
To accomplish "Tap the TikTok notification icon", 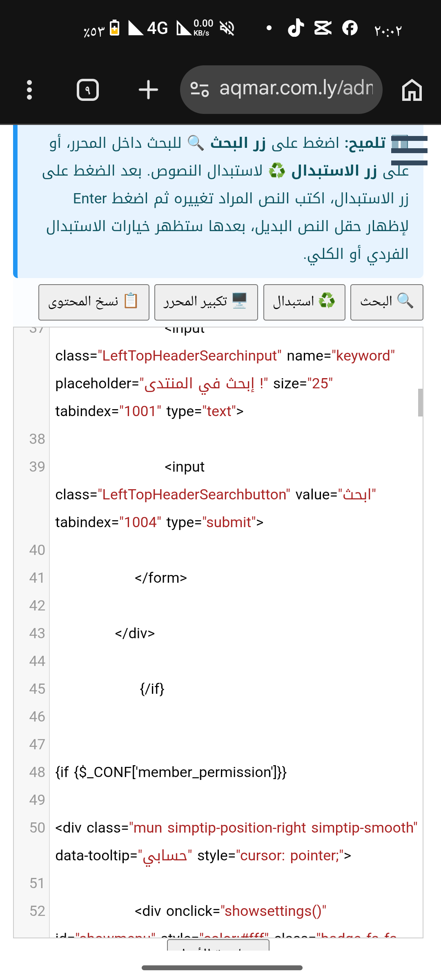I will pos(296,28).
